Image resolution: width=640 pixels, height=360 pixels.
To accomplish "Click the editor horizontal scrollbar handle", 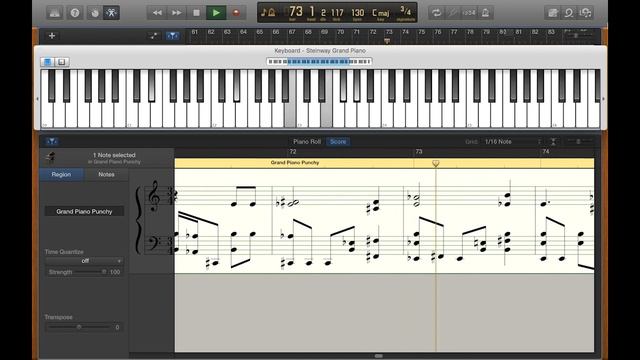I will tap(378, 356).
